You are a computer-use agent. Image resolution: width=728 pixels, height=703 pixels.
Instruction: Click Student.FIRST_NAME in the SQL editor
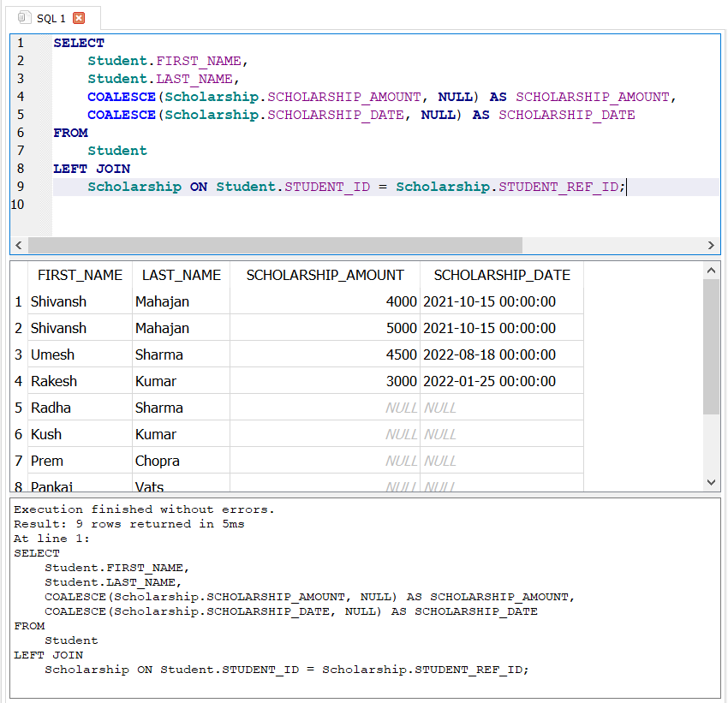click(164, 62)
